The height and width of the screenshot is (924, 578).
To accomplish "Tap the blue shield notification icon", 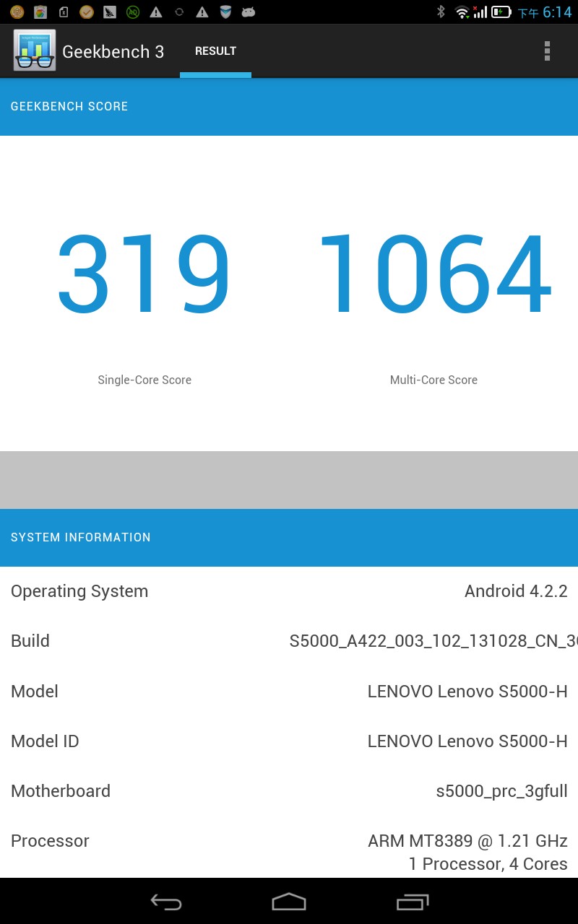I will click(x=225, y=12).
